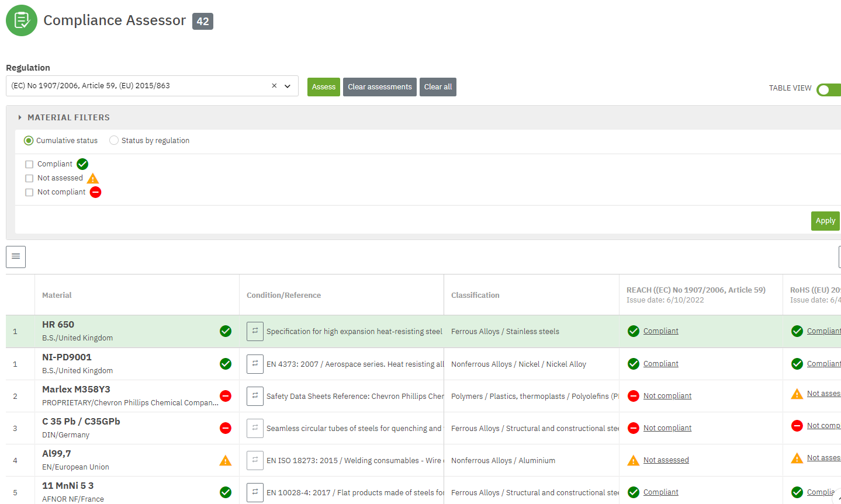
Task: Check the Compliant filter checkbox
Action: [29, 164]
